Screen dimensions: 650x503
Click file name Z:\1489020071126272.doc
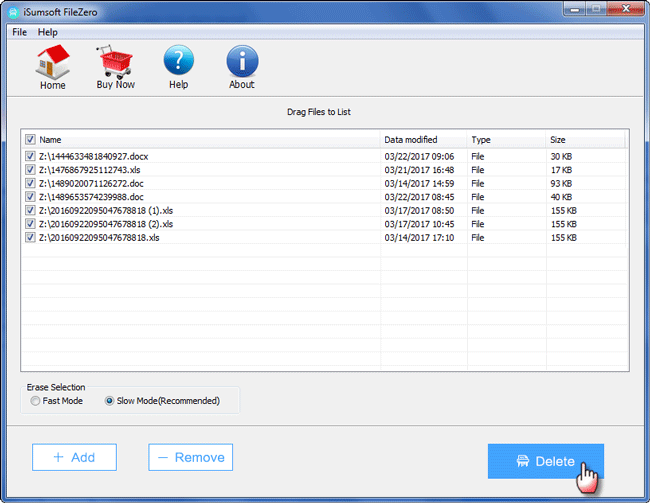(x=91, y=183)
